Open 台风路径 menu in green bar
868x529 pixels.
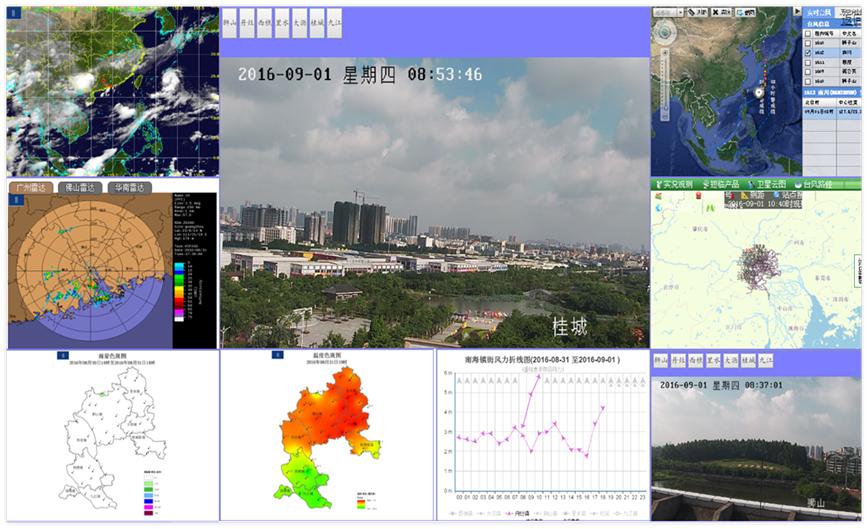pyautogui.click(x=814, y=184)
